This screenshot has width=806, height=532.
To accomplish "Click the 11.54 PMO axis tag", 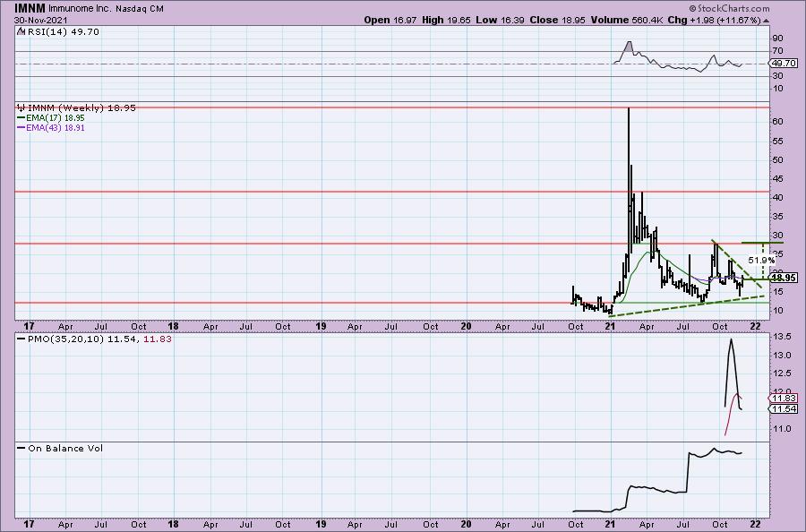I will (784, 409).
